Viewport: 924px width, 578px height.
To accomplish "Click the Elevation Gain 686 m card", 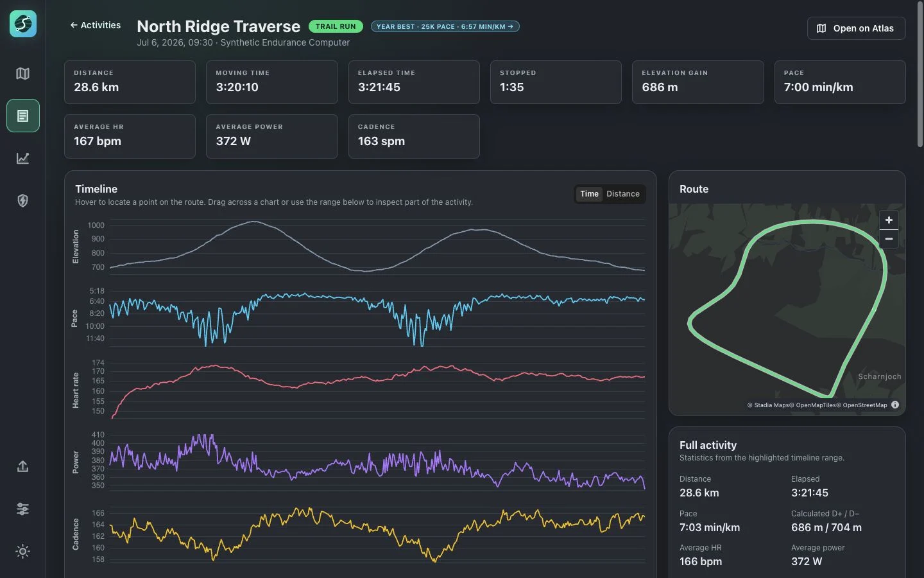I will coord(698,82).
